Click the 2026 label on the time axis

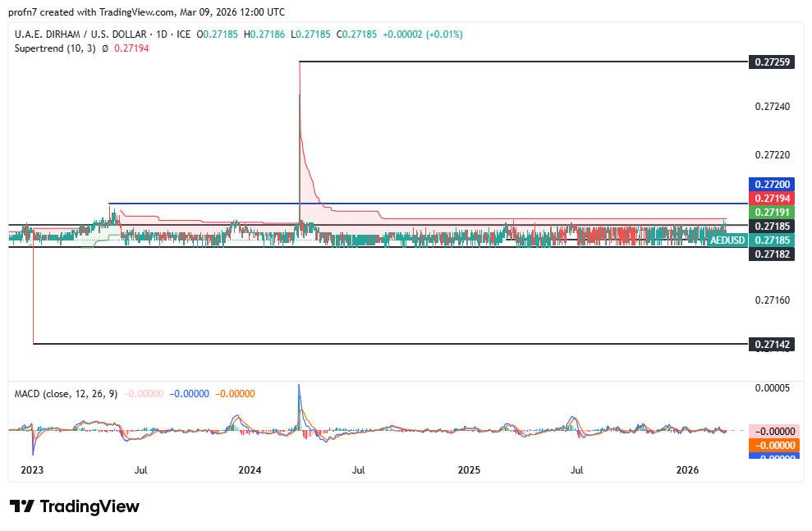point(686,470)
